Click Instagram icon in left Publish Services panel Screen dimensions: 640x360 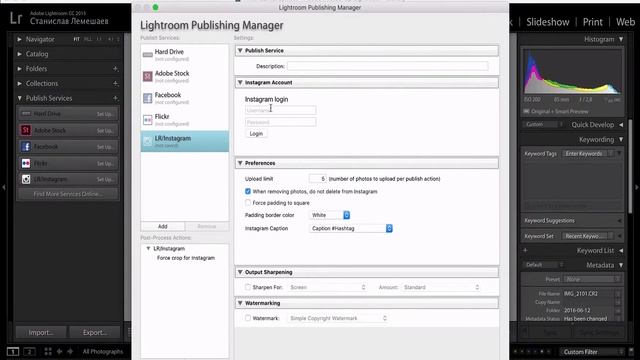[x=26, y=179]
